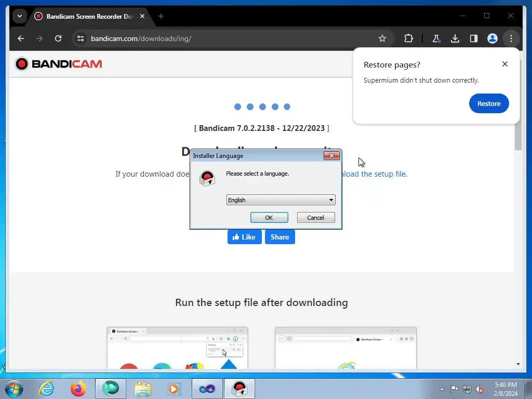Screen dimensions: 532x399
Task: Open the browser downloads icon
Action: 455,38
